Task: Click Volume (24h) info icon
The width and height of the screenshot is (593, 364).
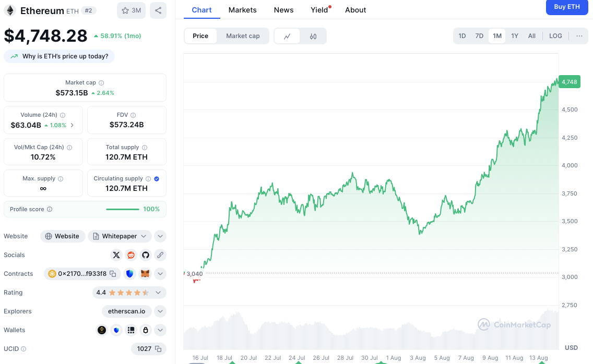Action: pyautogui.click(x=63, y=115)
